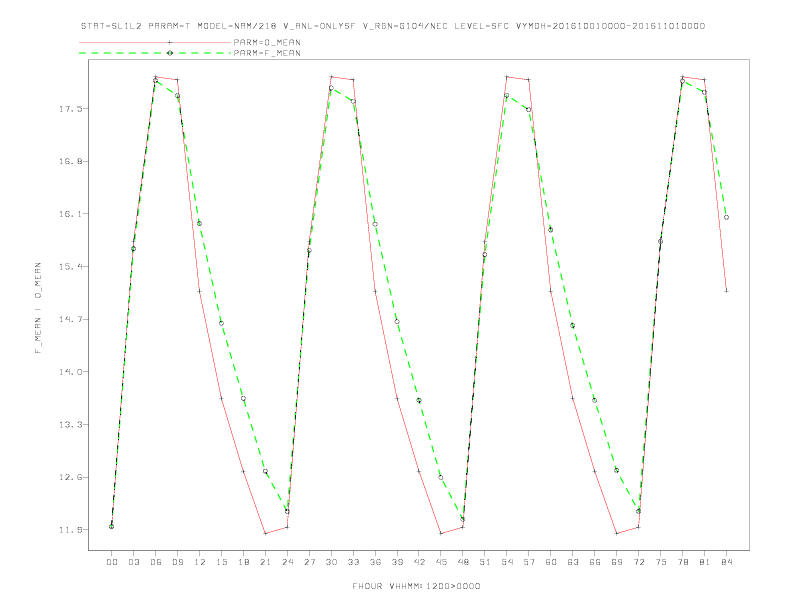Click x-axis tick label 51
792x612 pixels.
click(x=485, y=562)
